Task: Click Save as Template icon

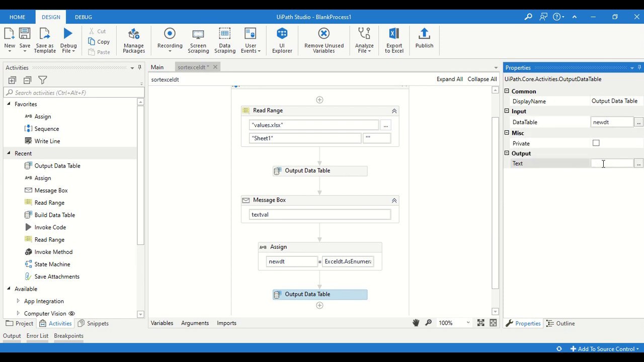Action: (x=45, y=34)
